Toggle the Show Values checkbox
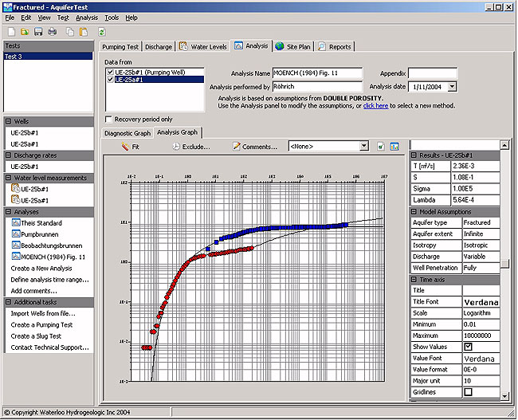 point(468,347)
